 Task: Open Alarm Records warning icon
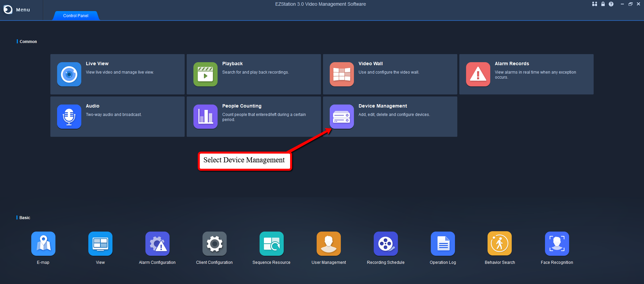coord(478,74)
